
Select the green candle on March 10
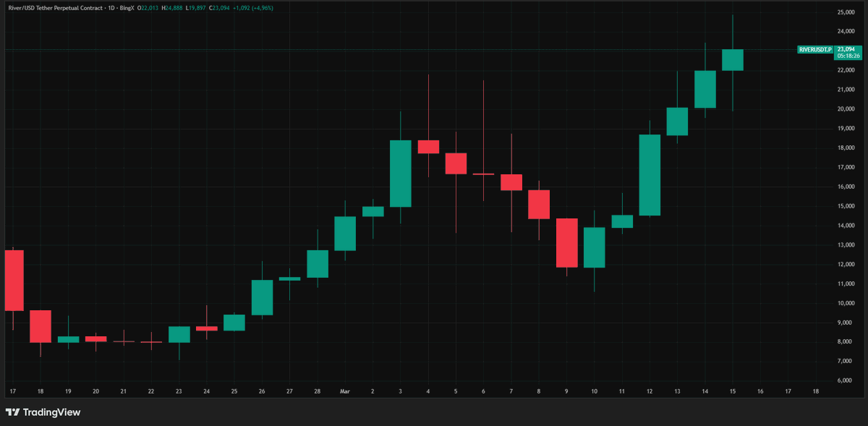[594, 247]
